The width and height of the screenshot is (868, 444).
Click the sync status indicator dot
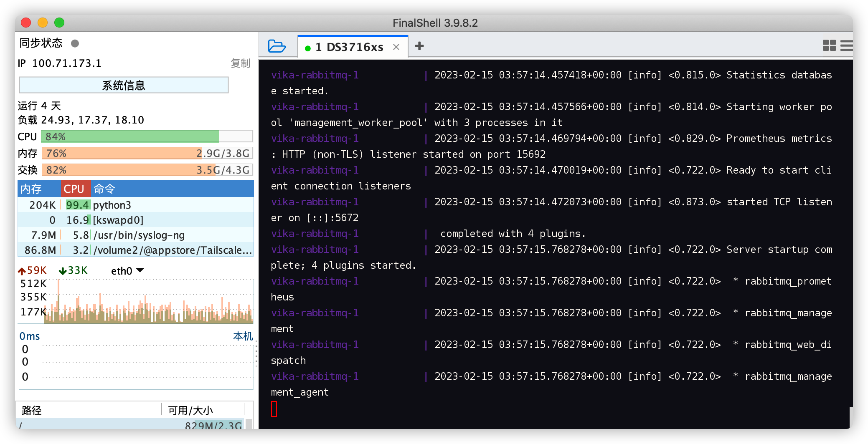(75, 43)
